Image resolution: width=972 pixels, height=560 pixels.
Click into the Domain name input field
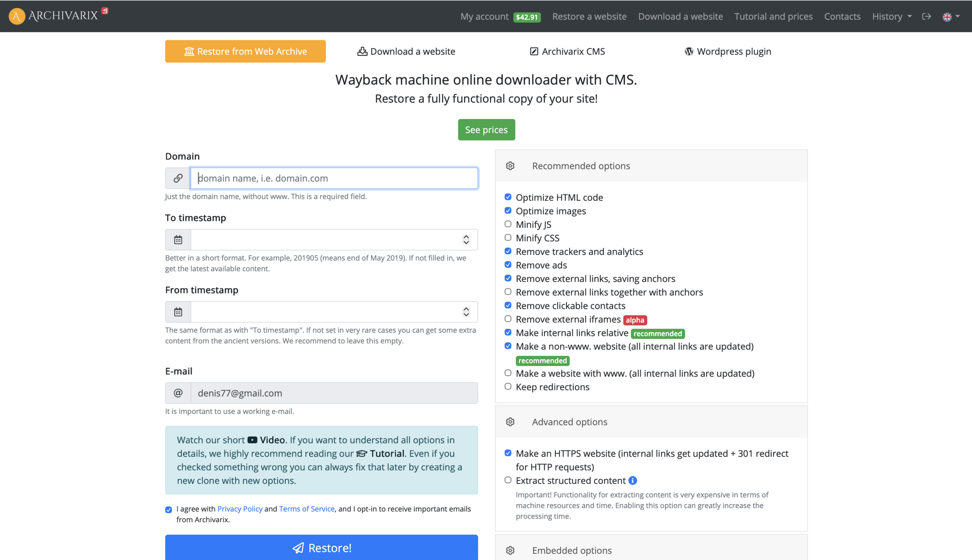pyautogui.click(x=334, y=178)
